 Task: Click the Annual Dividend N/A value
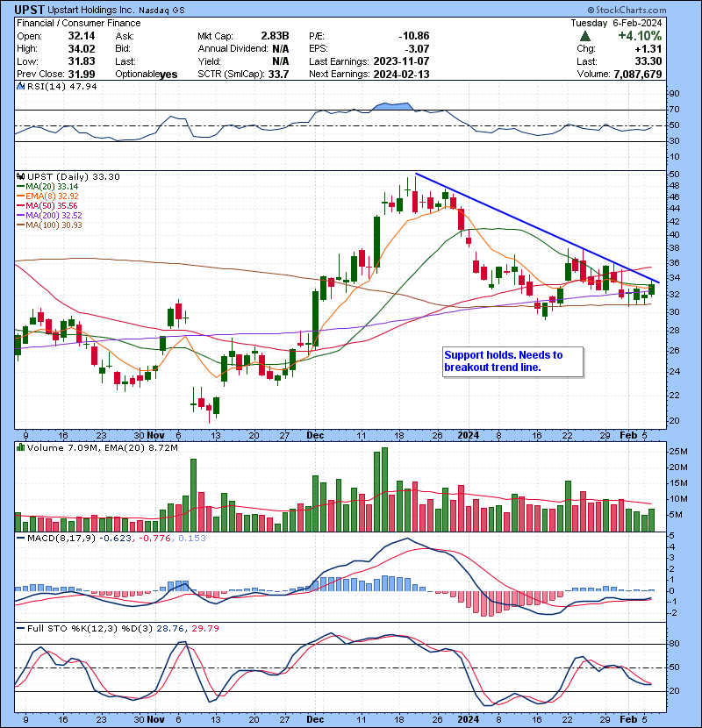(x=280, y=49)
